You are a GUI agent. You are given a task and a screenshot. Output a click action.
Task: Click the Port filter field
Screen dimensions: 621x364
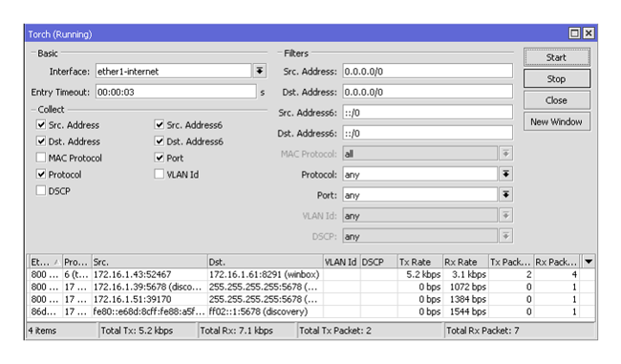(x=419, y=195)
